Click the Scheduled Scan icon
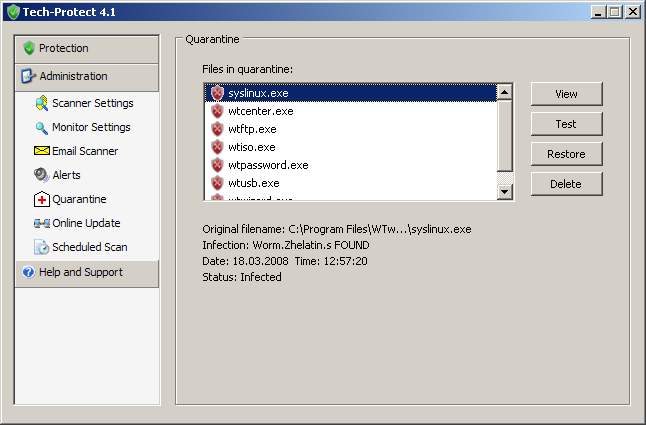 point(41,247)
